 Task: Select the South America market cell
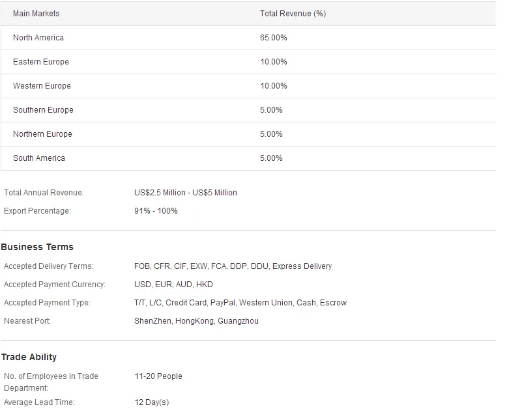(x=39, y=158)
